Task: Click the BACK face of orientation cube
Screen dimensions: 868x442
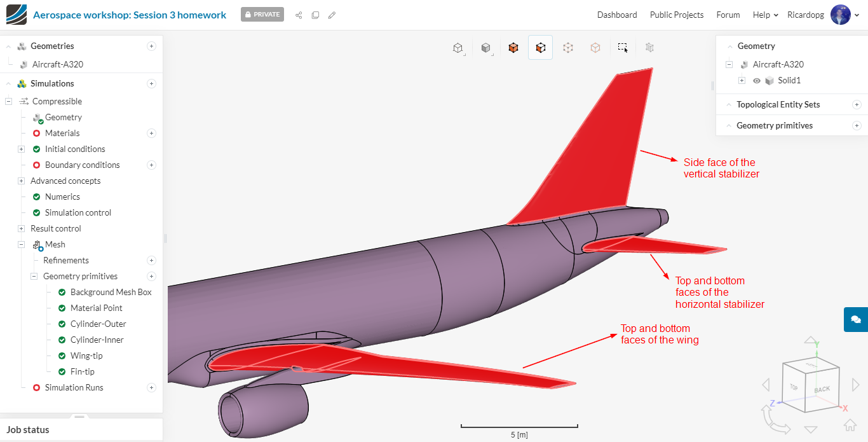Action: 822,389
